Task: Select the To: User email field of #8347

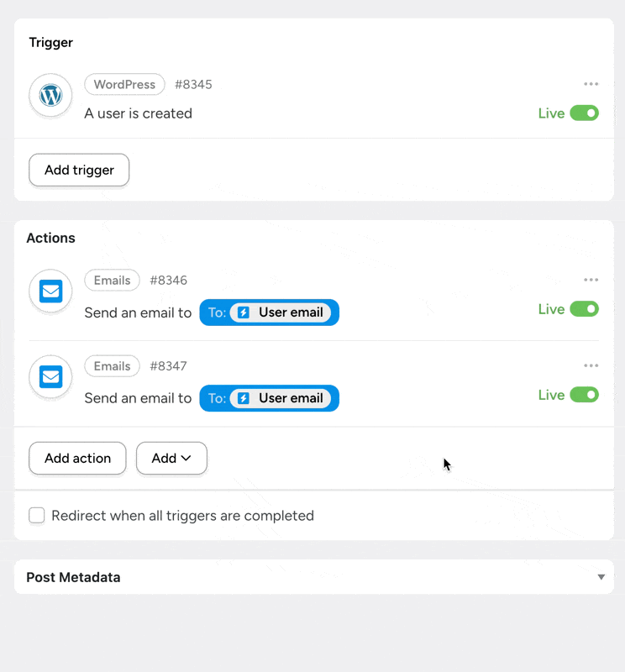Action: (x=269, y=398)
